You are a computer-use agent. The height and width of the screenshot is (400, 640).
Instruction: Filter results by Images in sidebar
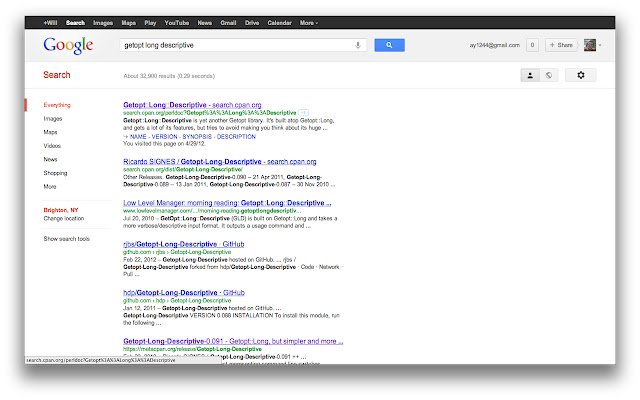point(53,119)
